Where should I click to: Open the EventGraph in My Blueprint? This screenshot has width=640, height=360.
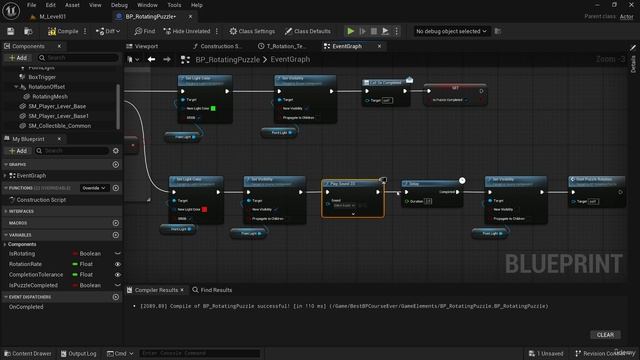click(x=31, y=176)
